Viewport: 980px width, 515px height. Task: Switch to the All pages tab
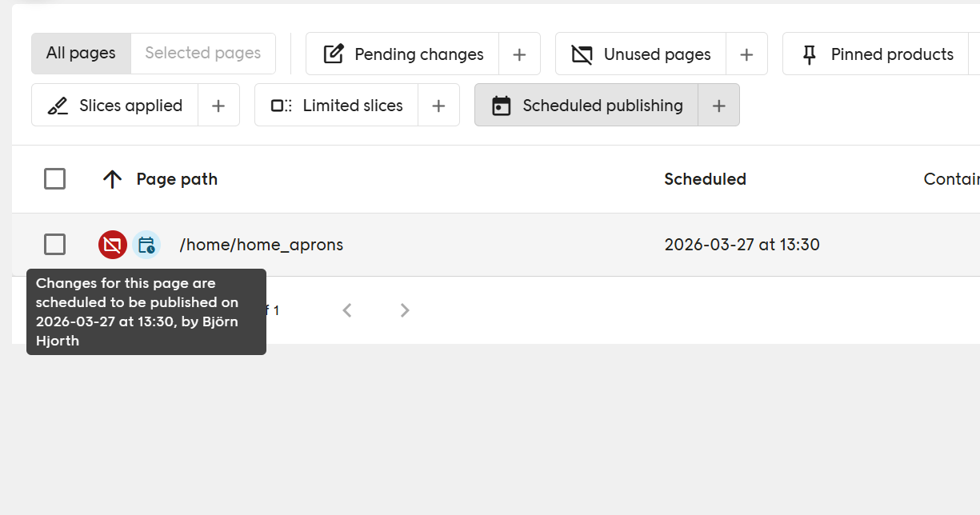(x=81, y=54)
